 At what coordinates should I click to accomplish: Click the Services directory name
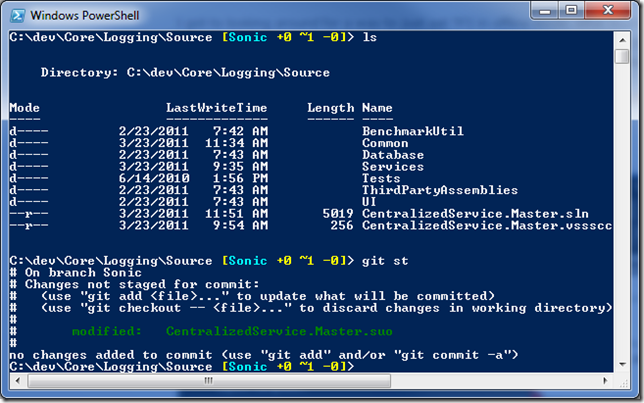[393, 167]
